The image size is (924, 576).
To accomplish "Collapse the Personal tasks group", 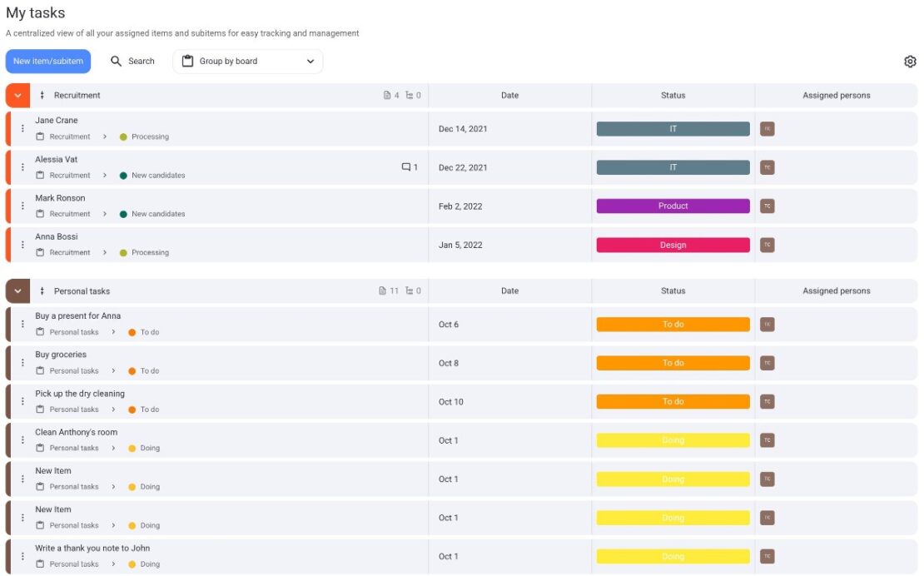I will tap(17, 290).
